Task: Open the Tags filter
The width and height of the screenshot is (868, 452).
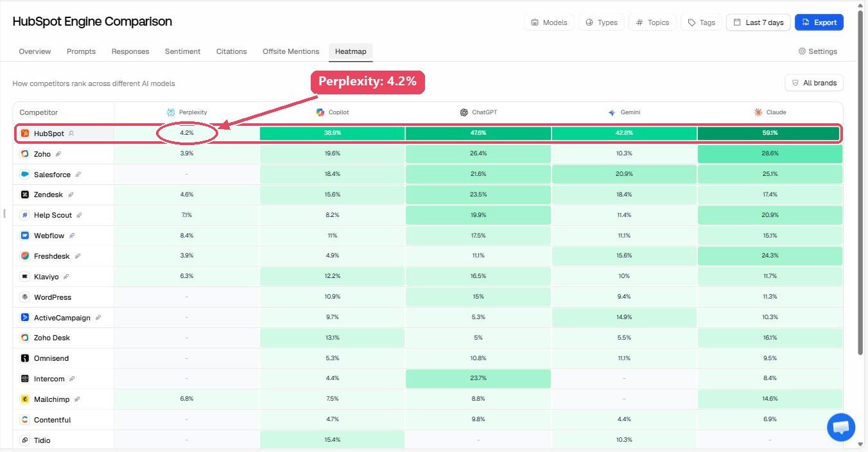Action: tap(701, 22)
